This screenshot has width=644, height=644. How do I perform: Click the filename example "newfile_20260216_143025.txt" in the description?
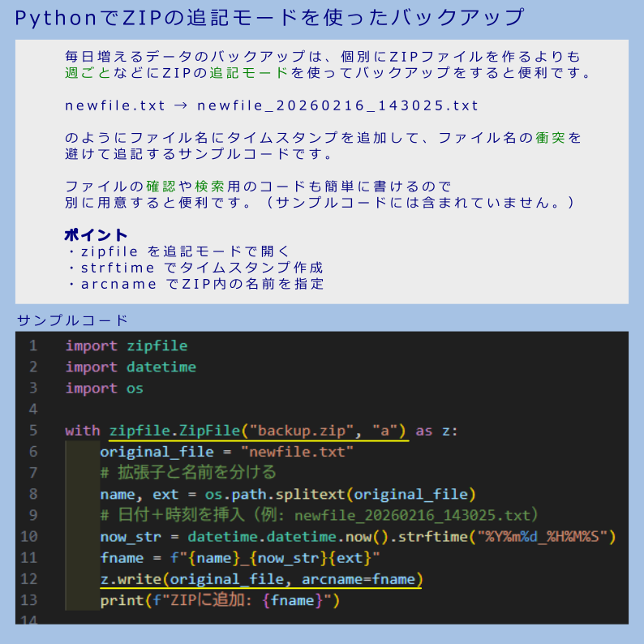click(x=337, y=105)
